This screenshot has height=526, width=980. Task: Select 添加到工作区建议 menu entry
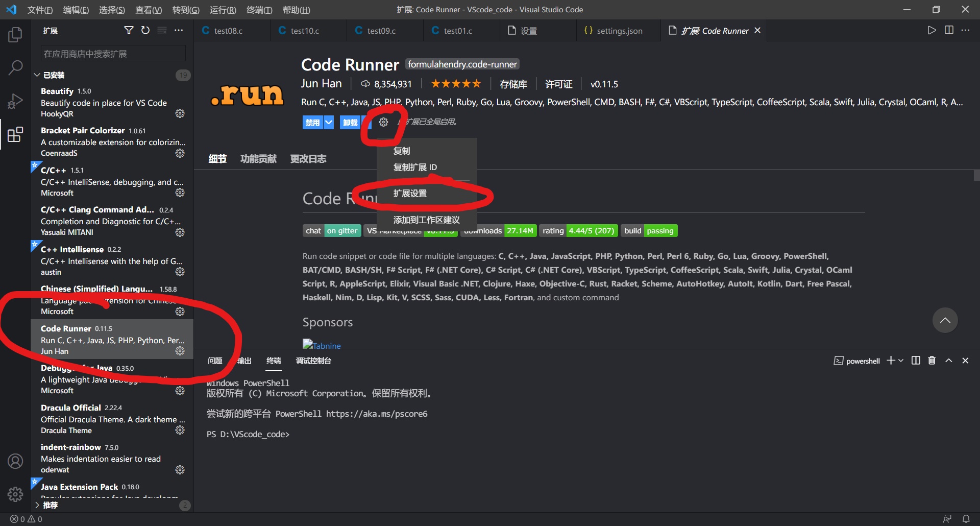[x=427, y=220]
